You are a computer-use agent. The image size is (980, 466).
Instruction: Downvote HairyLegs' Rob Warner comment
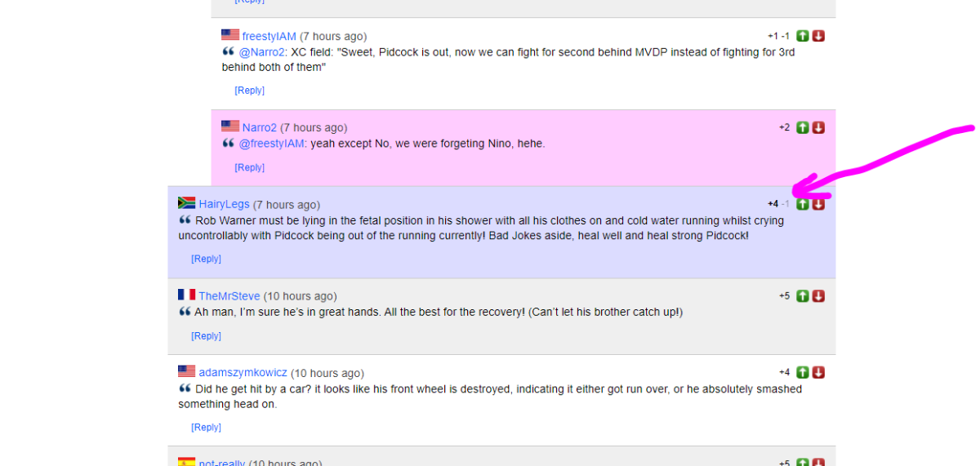(818, 204)
